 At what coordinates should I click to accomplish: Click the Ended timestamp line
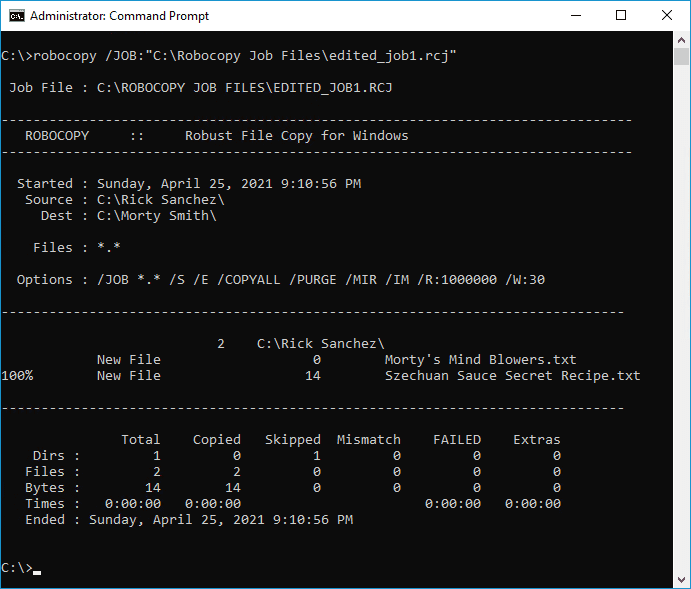click(189, 520)
